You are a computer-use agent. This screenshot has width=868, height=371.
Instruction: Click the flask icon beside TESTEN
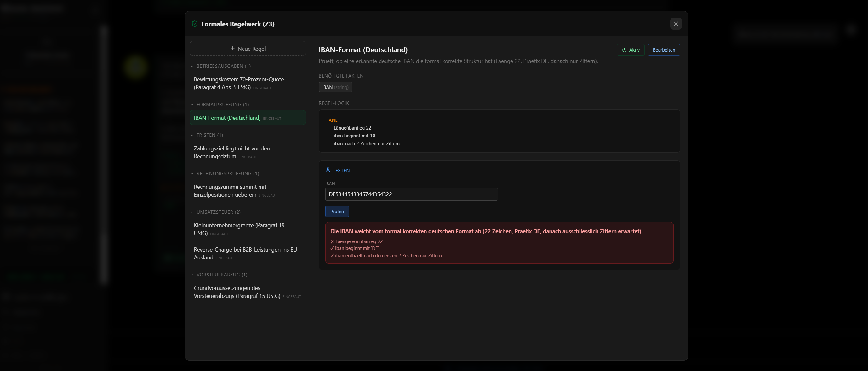(328, 170)
